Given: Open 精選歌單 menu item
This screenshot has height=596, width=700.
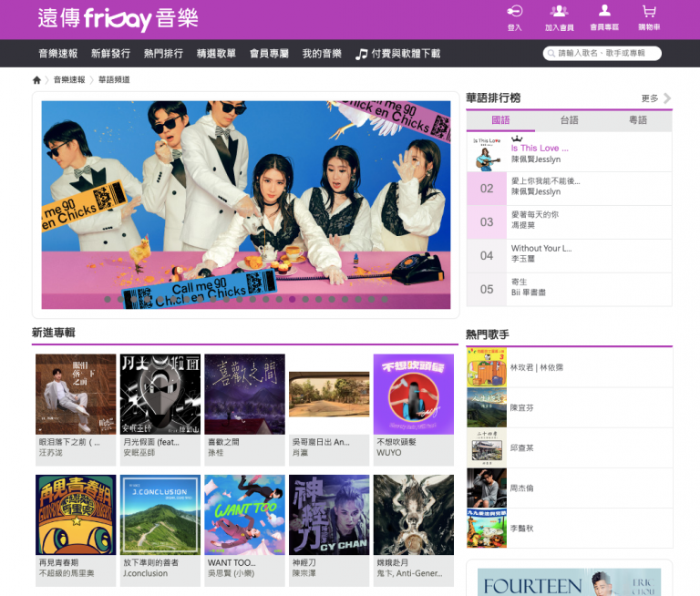Looking at the screenshot, I should [216, 54].
